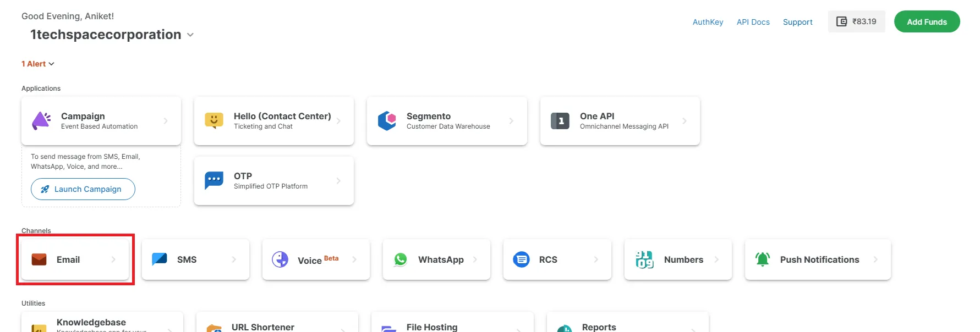This screenshot has width=980, height=332.
Task: Click the Ticketing and Chat subtitle
Action: point(263,126)
